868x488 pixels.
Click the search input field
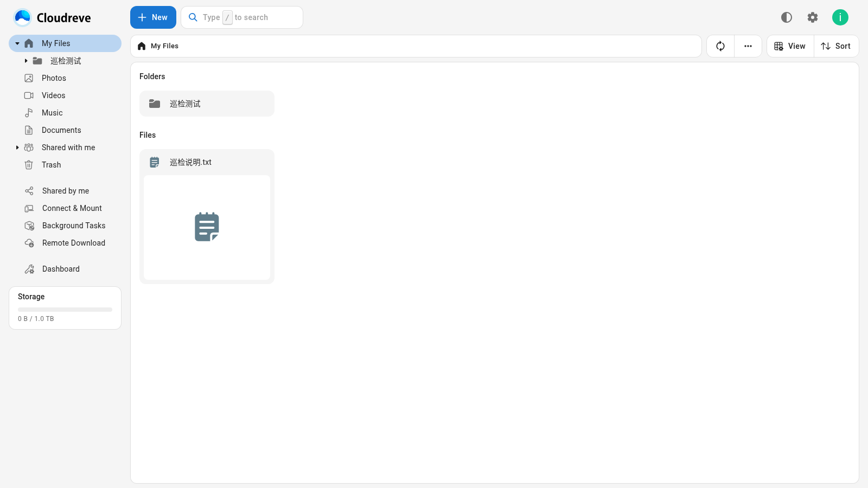[x=242, y=17]
